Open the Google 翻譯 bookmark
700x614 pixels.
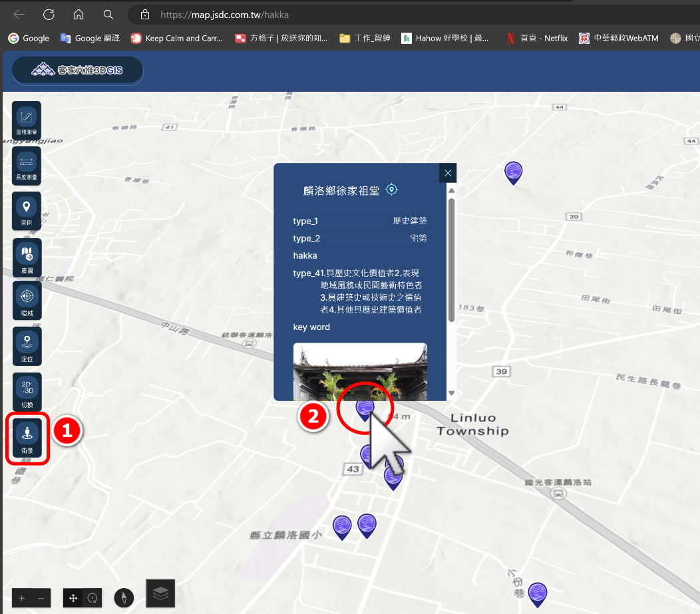point(90,39)
